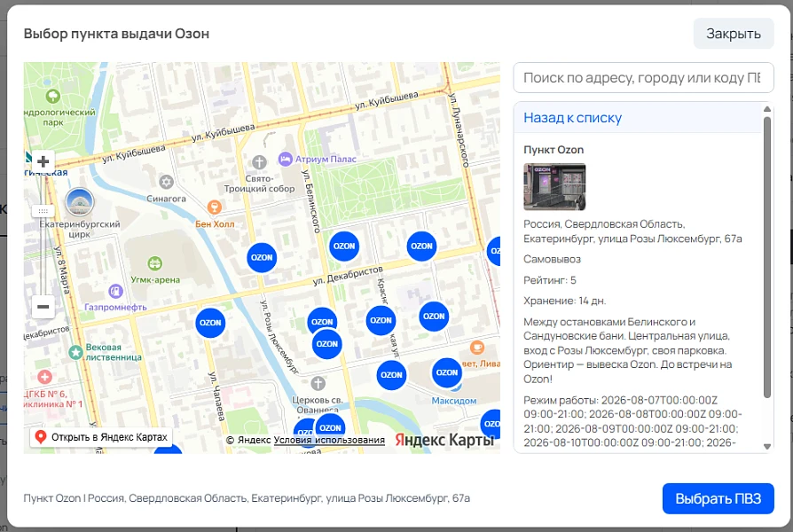The image size is (793, 532).
Task: Click Угмк-арена stadium icon
Action: coord(154,263)
